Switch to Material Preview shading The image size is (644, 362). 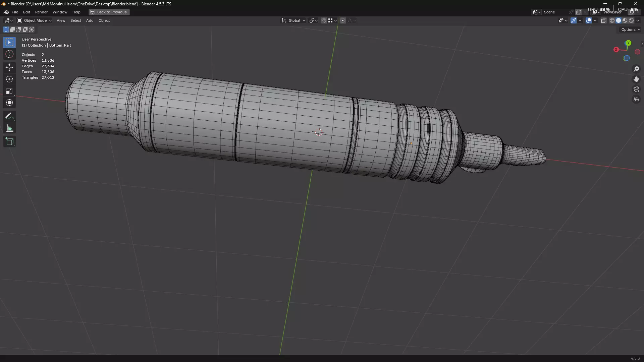625,20
